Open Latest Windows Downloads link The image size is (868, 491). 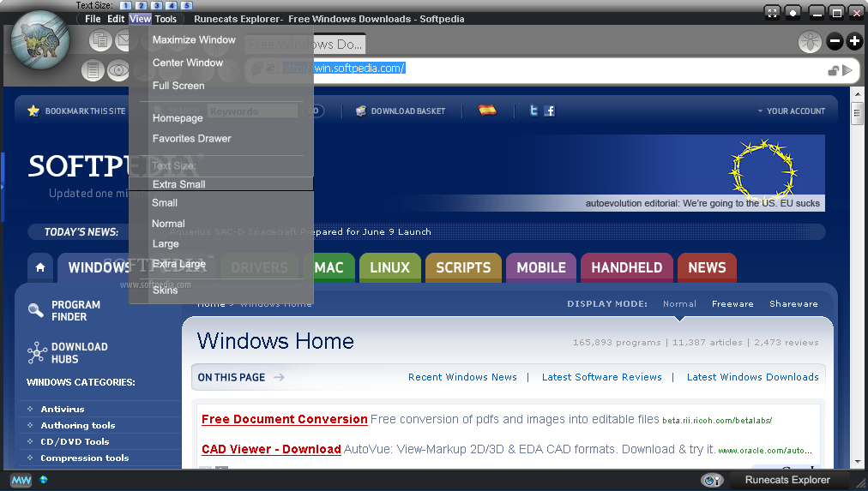[x=752, y=377]
